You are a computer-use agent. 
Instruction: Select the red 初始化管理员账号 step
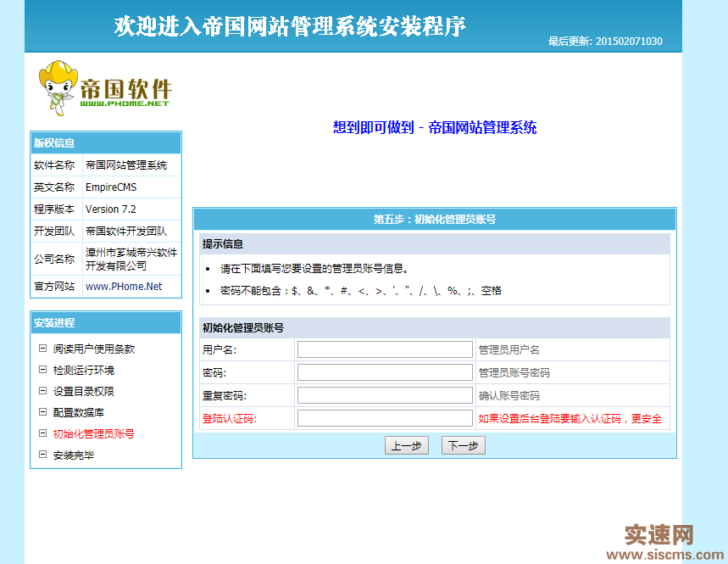click(94, 434)
